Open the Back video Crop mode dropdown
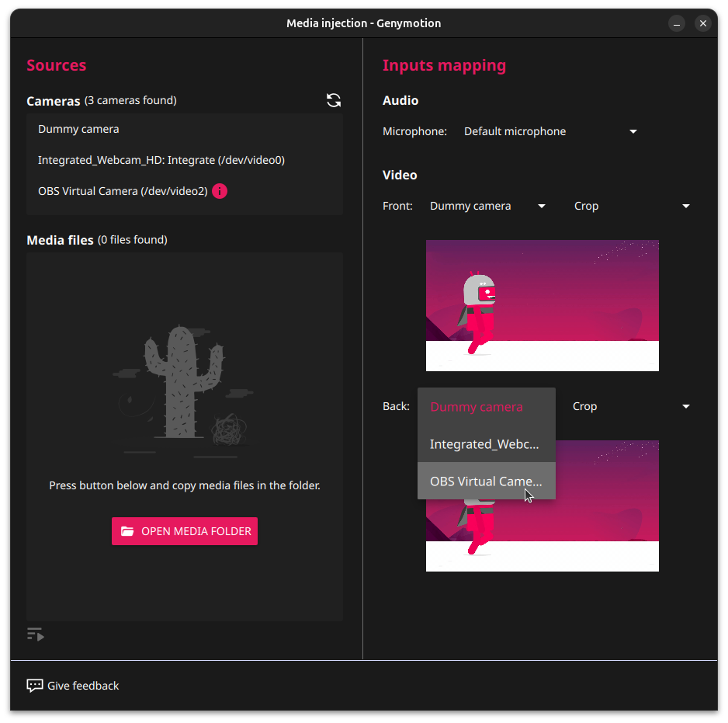The width and height of the screenshot is (728, 723). [x=632, y=407]
